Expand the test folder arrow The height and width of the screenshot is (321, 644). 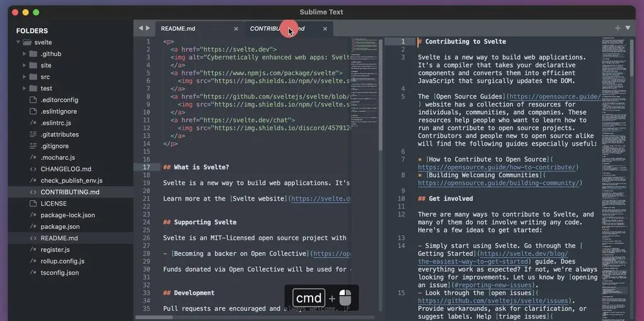pos(24,88)
